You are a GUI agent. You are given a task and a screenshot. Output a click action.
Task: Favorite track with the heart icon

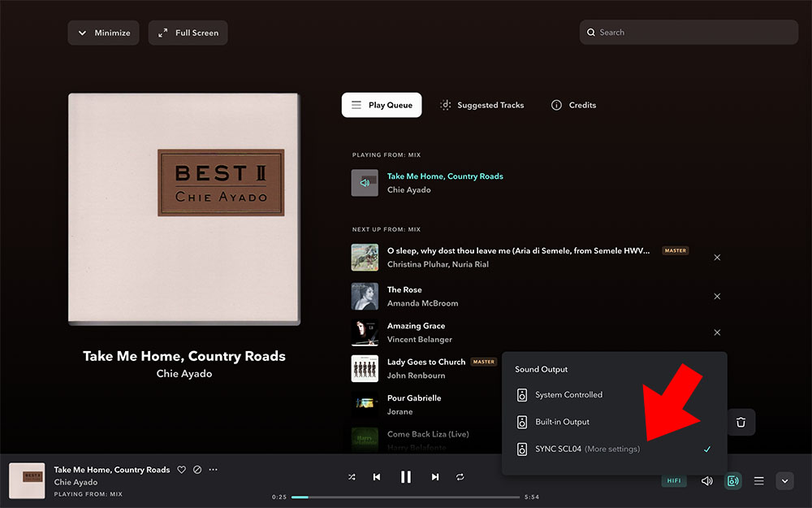click(x=182, y=470)
